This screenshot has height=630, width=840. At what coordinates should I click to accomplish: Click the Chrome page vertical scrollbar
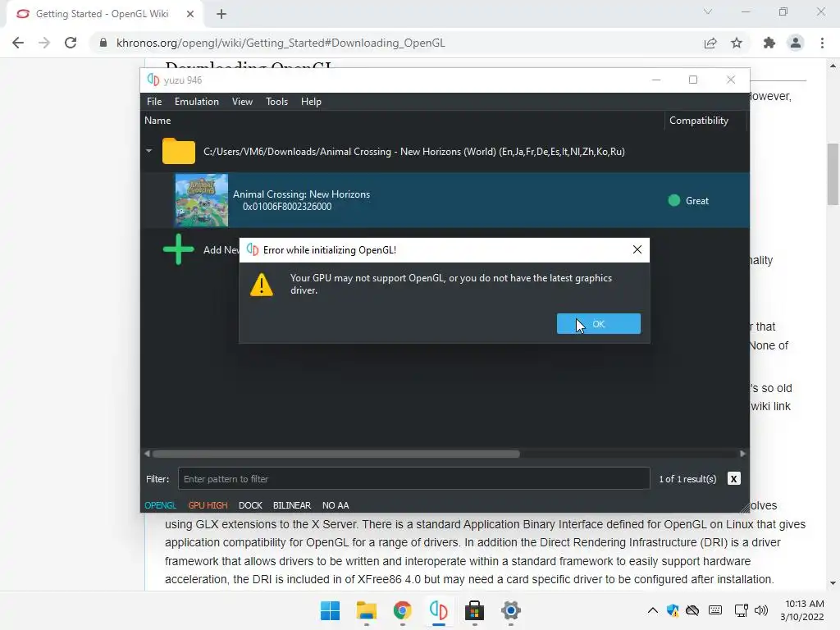(833, 174)
